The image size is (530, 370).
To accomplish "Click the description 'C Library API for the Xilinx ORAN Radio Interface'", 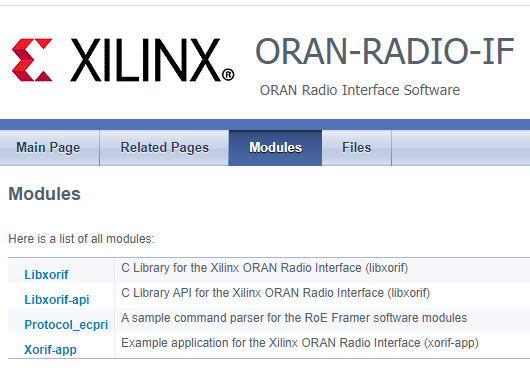I will (275, 293).
